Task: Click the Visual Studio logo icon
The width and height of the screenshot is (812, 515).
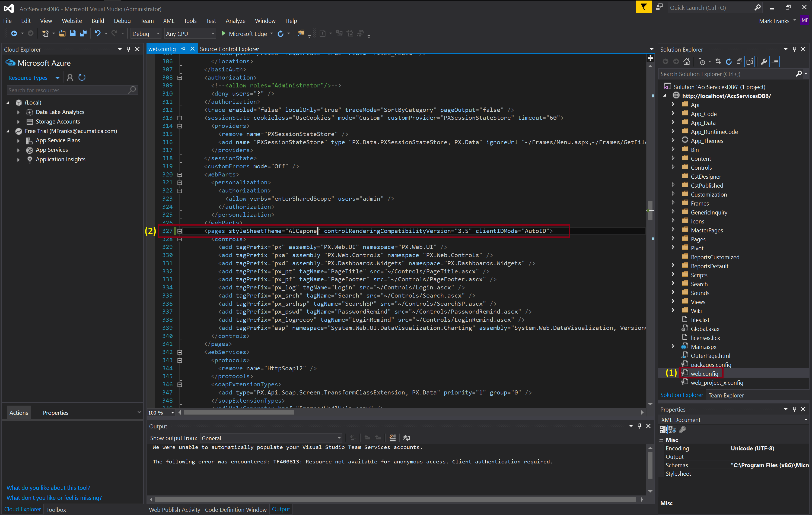Action: tap(9, 8)
